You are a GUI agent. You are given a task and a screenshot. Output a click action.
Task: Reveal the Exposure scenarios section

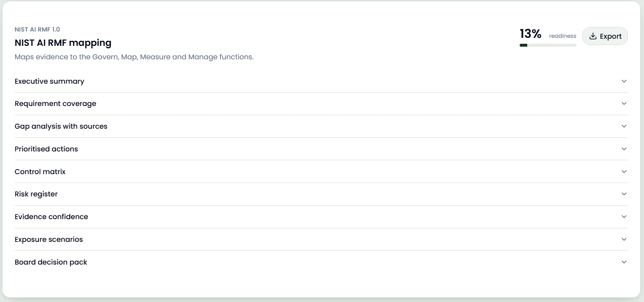coord(321,239)
